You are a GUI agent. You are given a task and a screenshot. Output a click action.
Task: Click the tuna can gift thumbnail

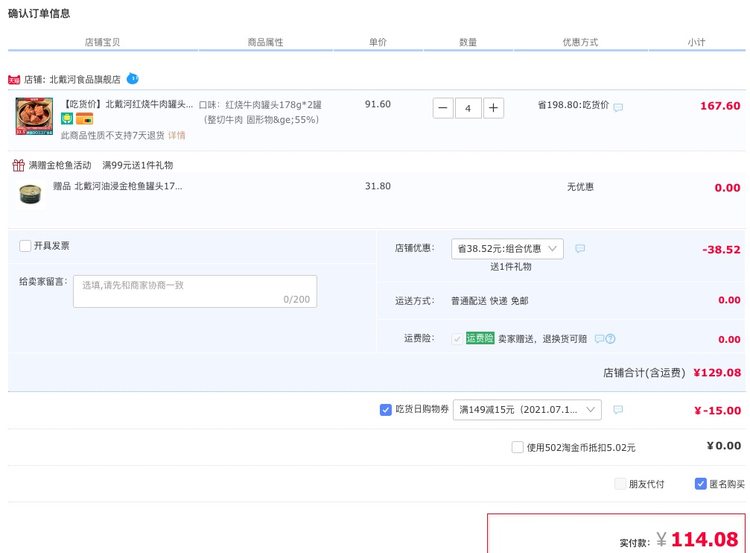[30, 194]
